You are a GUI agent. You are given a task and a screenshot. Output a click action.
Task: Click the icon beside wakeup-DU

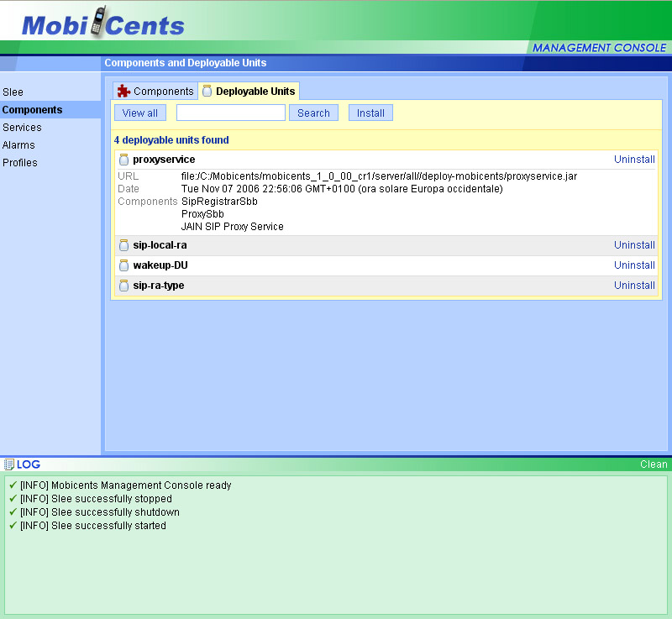[x=123, y=265]
